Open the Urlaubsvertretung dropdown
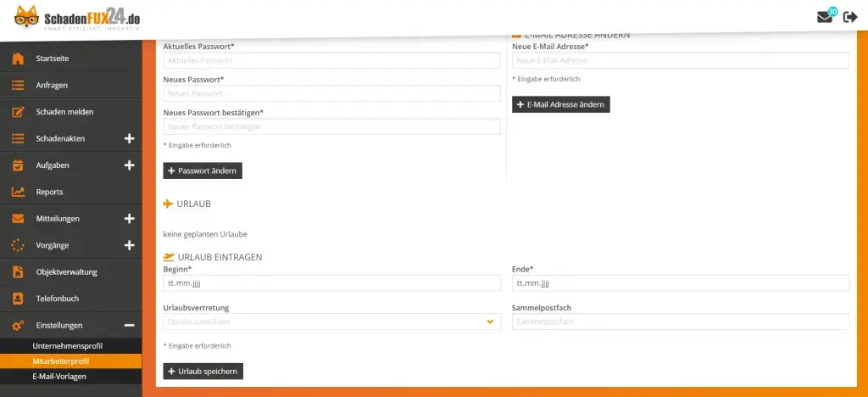This screenshot has height=397, width=868. tap(331, 322)
